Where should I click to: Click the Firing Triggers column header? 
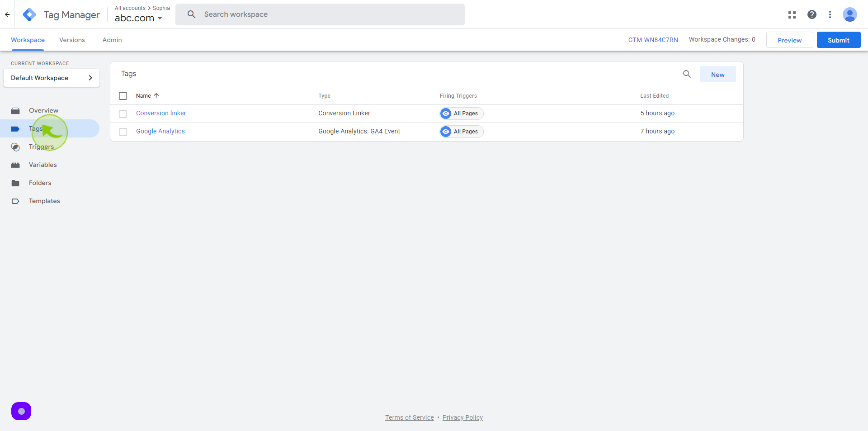point(458,96)
